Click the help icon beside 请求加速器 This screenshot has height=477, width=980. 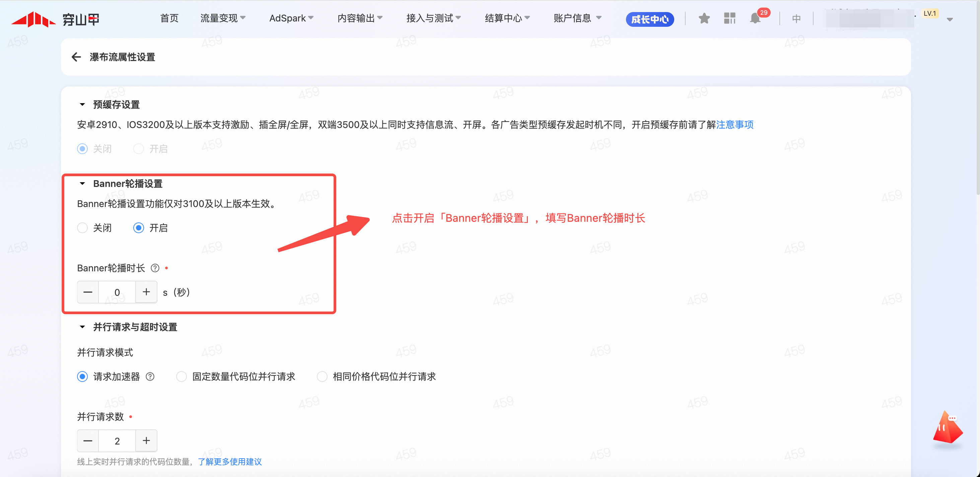tap(150, 377)
